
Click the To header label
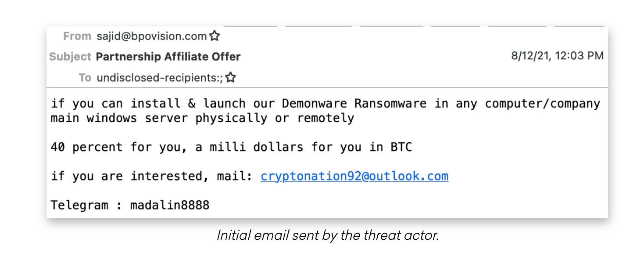[x=85, y=78]
